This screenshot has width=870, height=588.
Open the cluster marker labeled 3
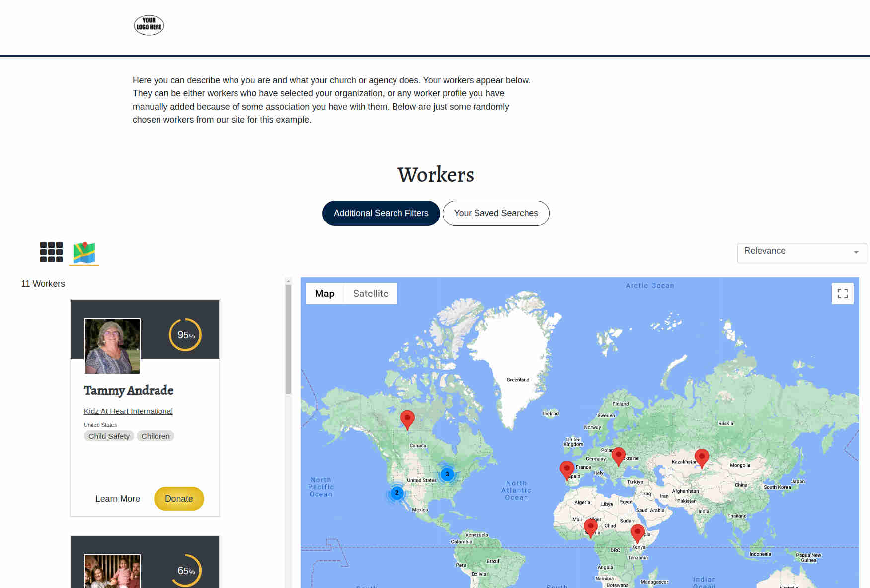[447, 474]
